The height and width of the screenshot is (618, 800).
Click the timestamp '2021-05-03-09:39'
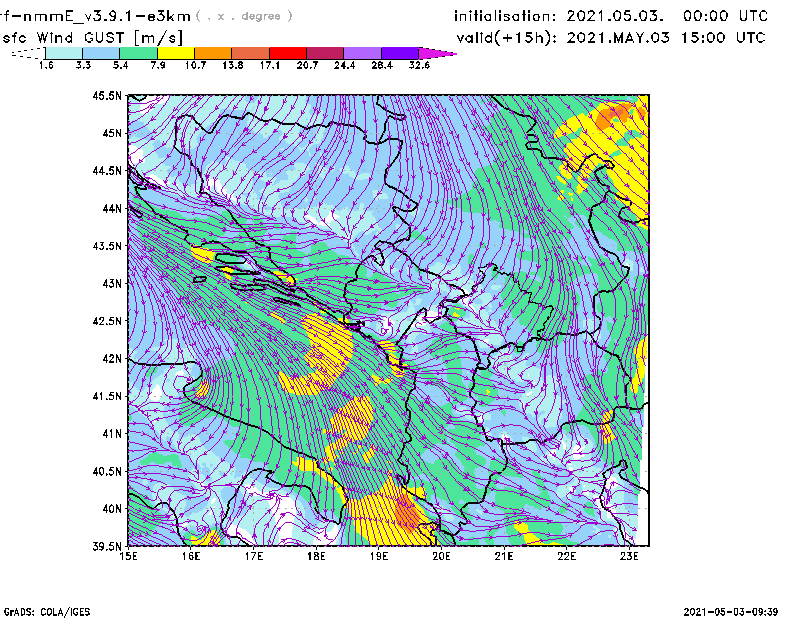coord(731,612)
